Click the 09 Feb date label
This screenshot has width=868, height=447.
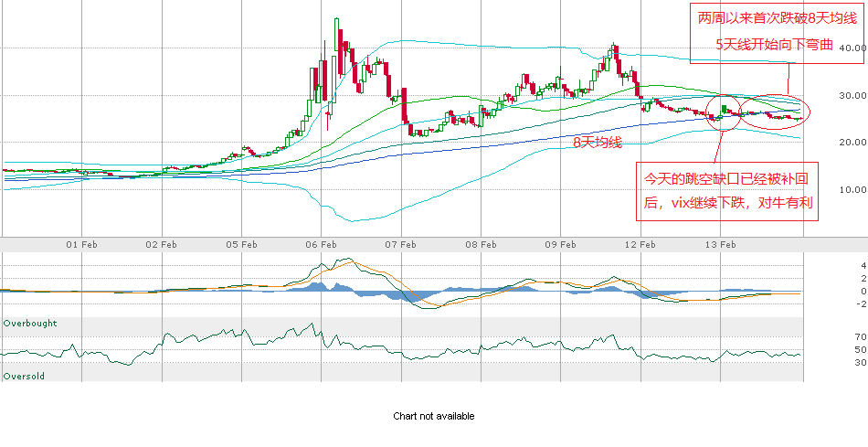pyautogui.click(x=561, y=245)
